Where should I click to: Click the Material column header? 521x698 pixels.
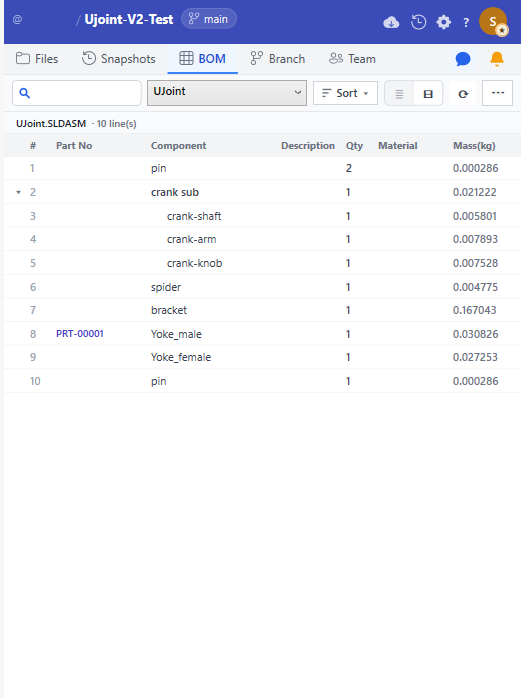point(398,146)
